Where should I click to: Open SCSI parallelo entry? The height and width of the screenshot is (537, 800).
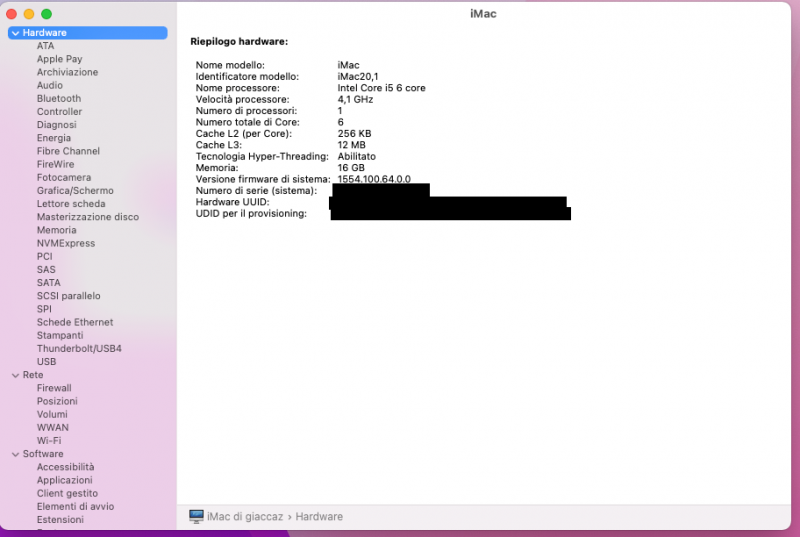tap(68, 296)
